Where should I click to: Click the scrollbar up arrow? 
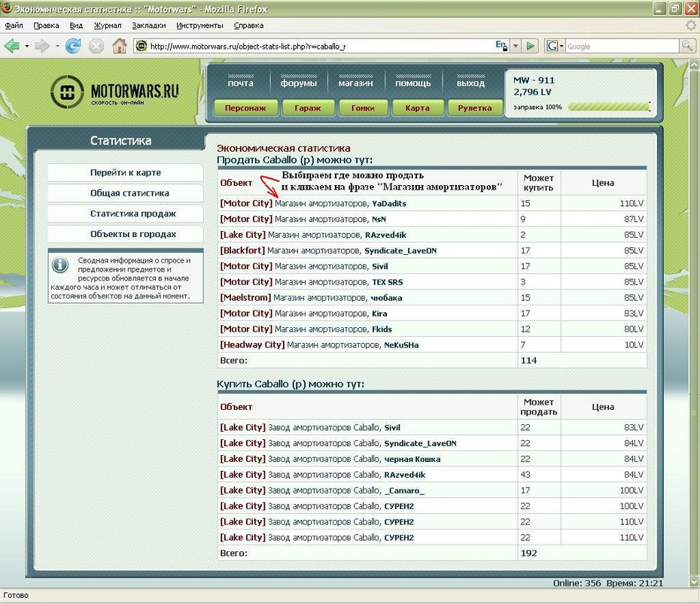coord(694,64)
